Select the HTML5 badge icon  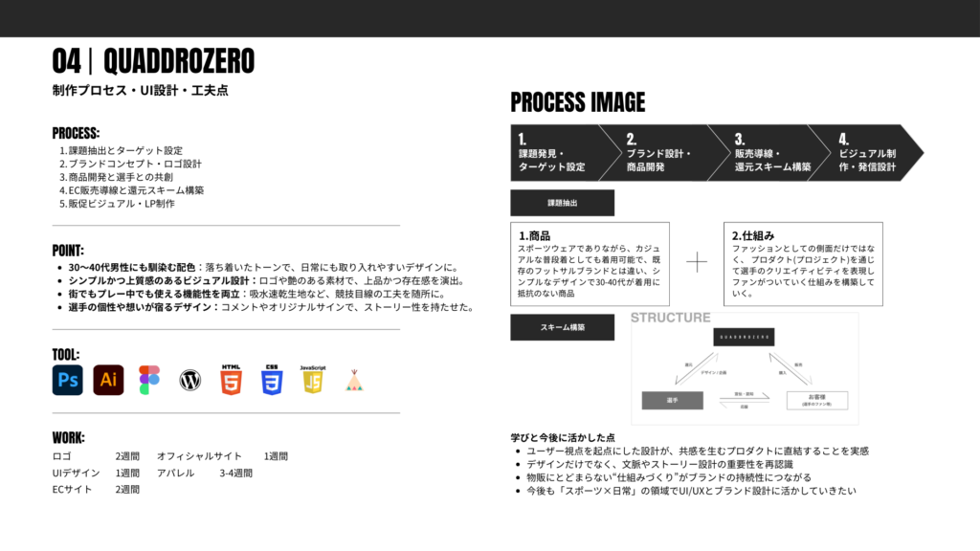point(232,380)
